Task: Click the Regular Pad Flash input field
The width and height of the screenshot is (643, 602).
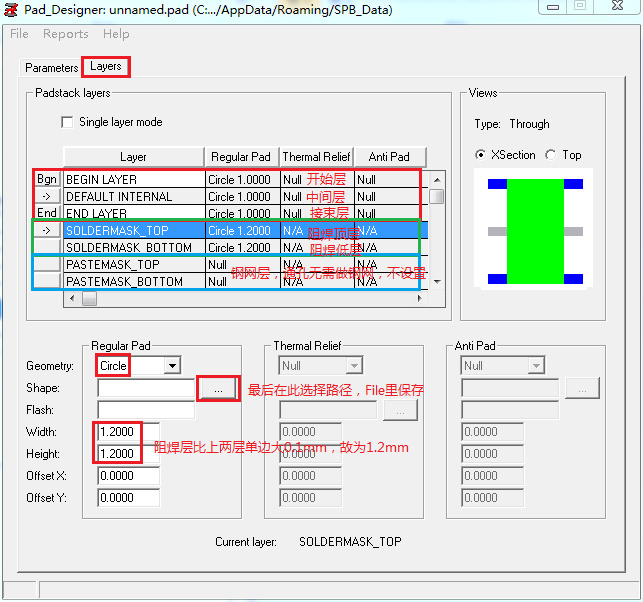Action: pos(146,410)
